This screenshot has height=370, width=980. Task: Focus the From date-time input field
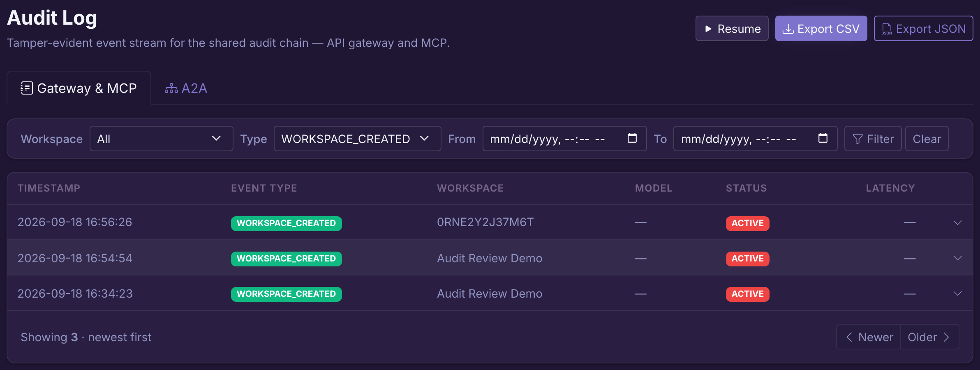point(564,139)
